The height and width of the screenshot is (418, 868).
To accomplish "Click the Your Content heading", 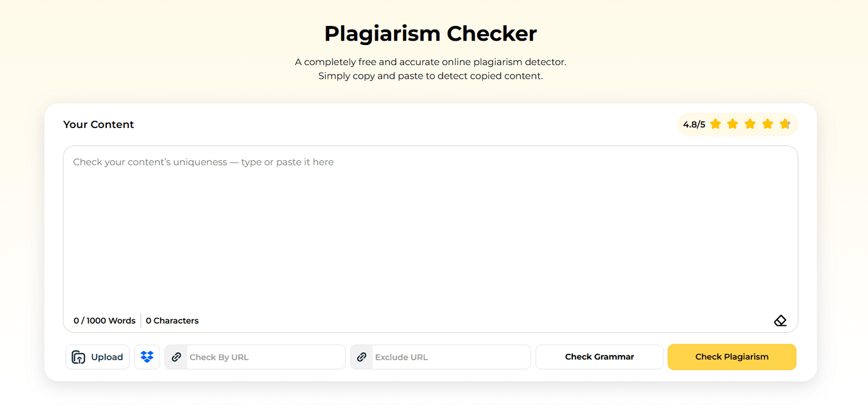I will click(98, 124).
